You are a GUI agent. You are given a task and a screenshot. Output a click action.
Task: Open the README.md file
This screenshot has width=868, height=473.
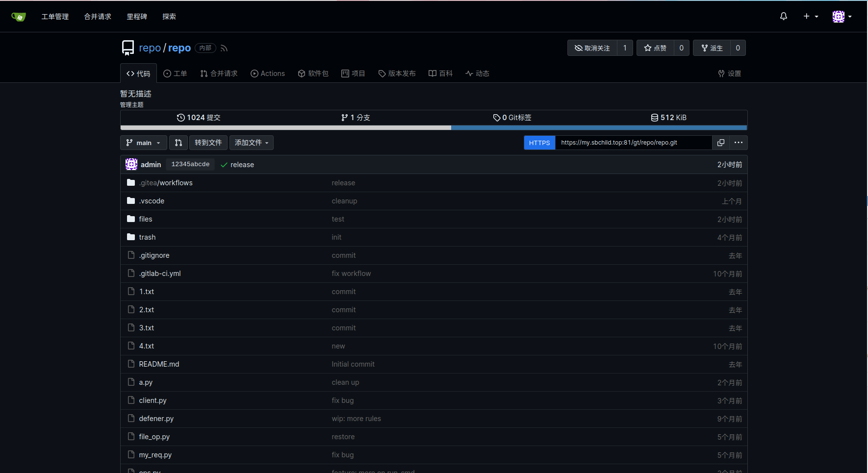click(x=159, y=364)
